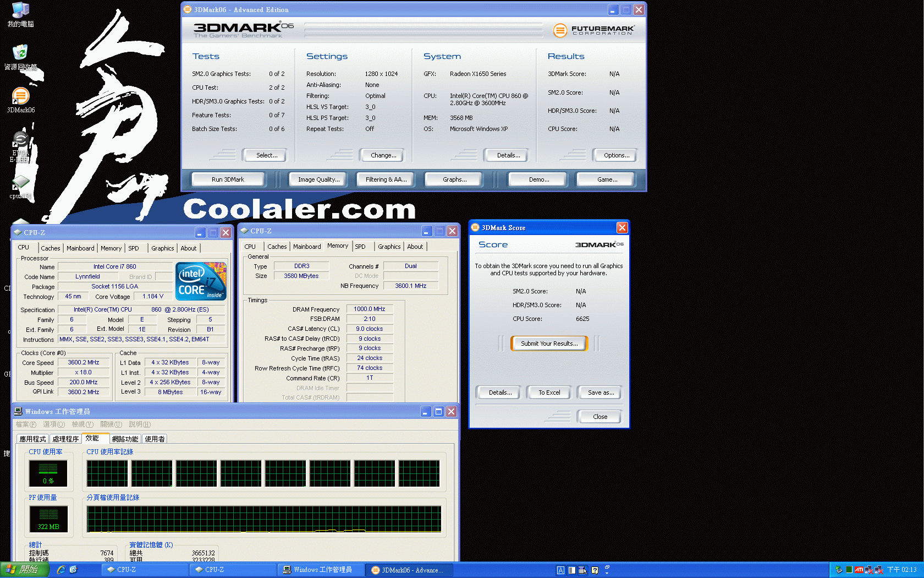The width and height of the screenshot is (924, 578).
Task: Open 檔案(F) menu in Task Manager
Action: pyautogui.click(x=26, y=424)
